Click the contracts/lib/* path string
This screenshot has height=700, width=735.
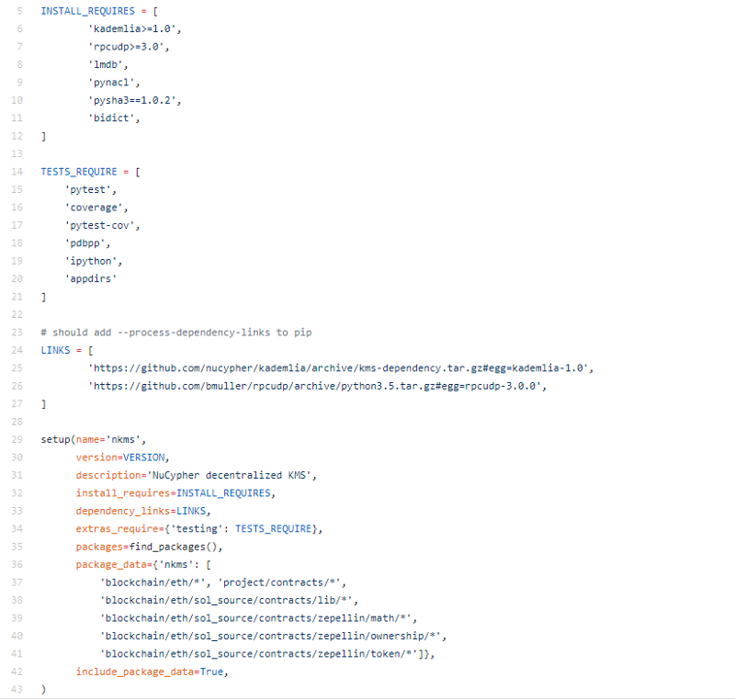point(226,600)
